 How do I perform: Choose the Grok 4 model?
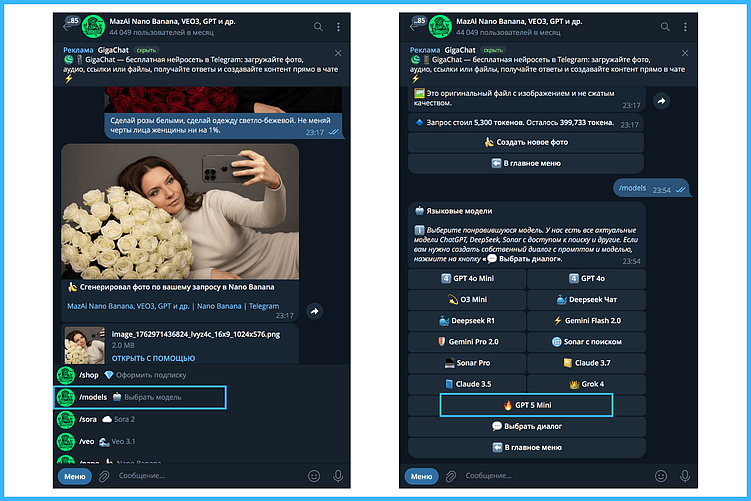[x=587, y=384]
